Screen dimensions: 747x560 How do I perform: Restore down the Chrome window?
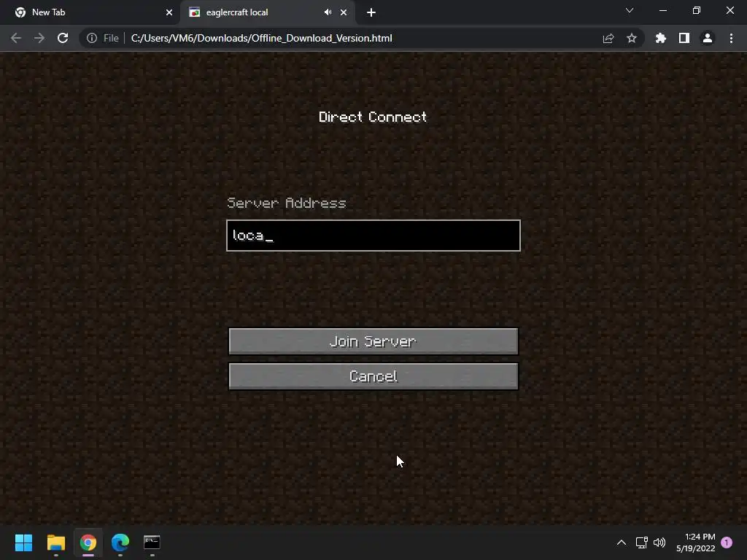(x=697, y=10)
